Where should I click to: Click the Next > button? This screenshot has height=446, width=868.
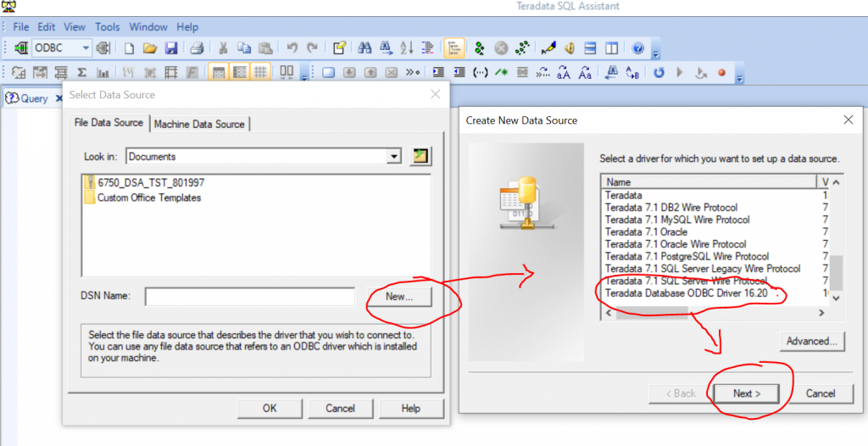(747, 393)
